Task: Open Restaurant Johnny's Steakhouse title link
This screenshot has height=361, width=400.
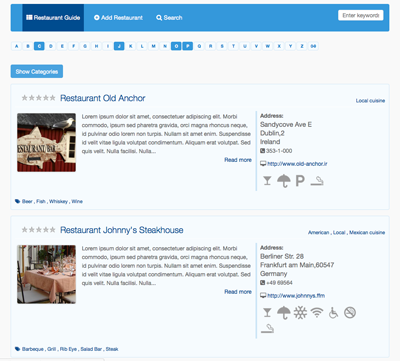Action: click(x=122, y=230)
